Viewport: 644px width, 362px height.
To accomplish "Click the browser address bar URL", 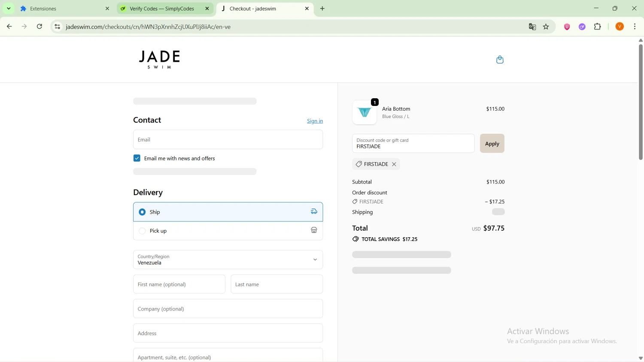I will 148,27.
